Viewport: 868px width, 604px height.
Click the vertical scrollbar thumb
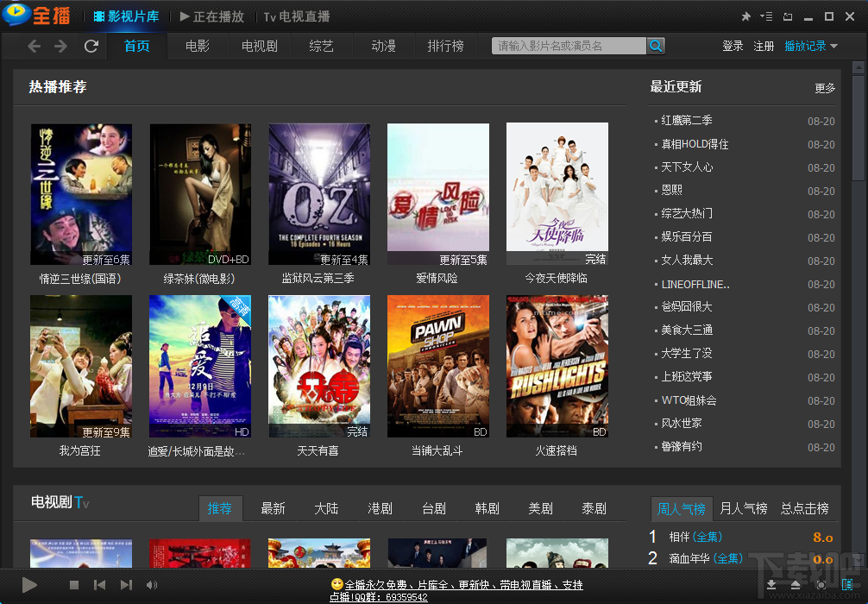(859, 129)
